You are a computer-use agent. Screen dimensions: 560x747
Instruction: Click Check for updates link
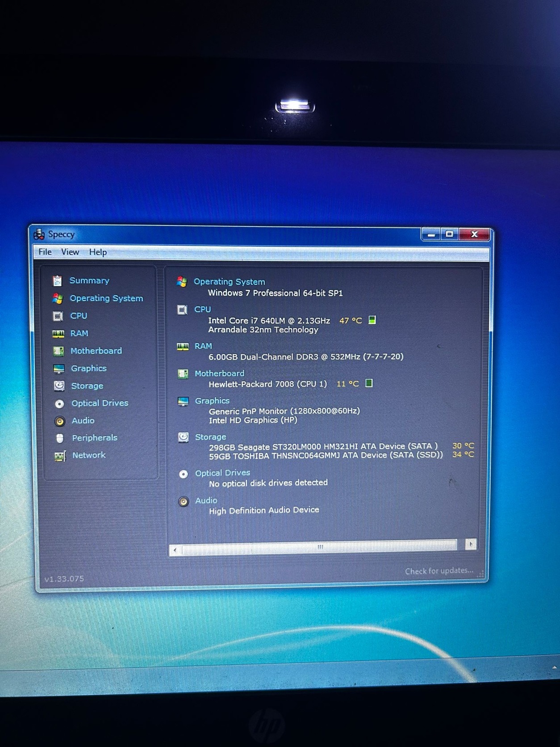pos(439,571)
